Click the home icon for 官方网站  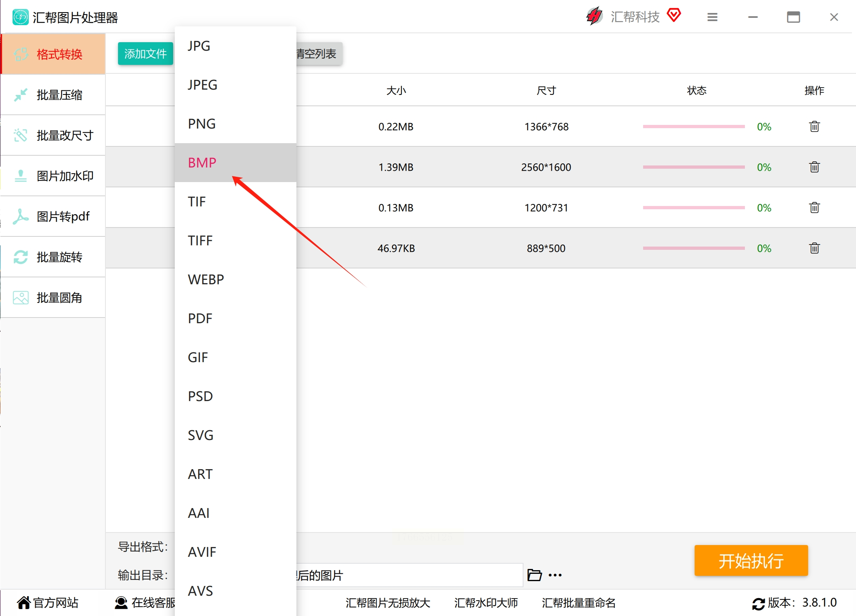(x=24, y=603)
